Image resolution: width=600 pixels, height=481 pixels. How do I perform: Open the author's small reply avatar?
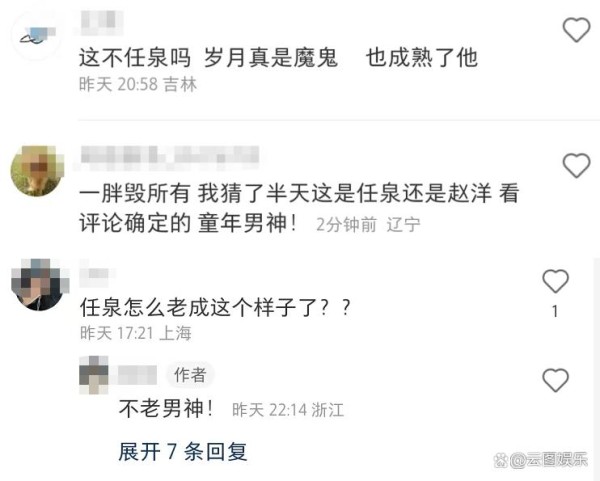[93, 375]
